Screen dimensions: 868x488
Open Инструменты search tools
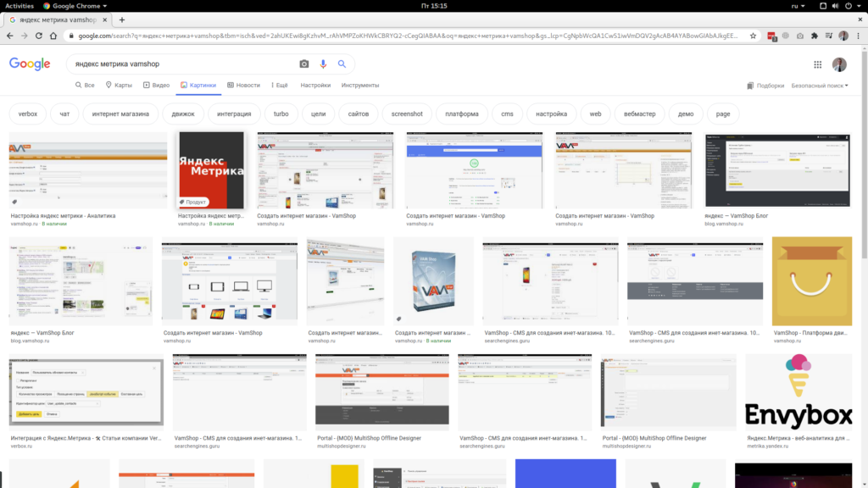(x=360, y=86)
